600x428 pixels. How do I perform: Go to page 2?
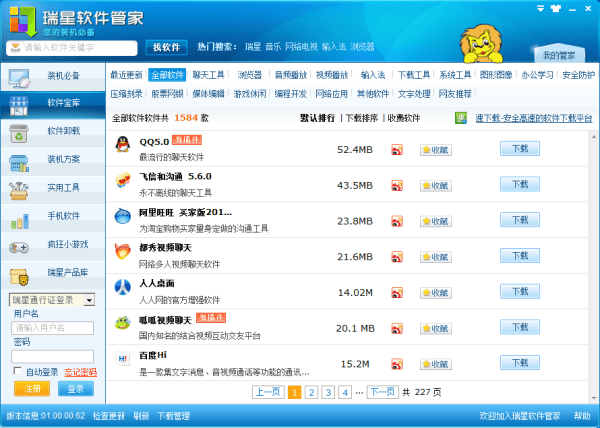pos(311,392)
